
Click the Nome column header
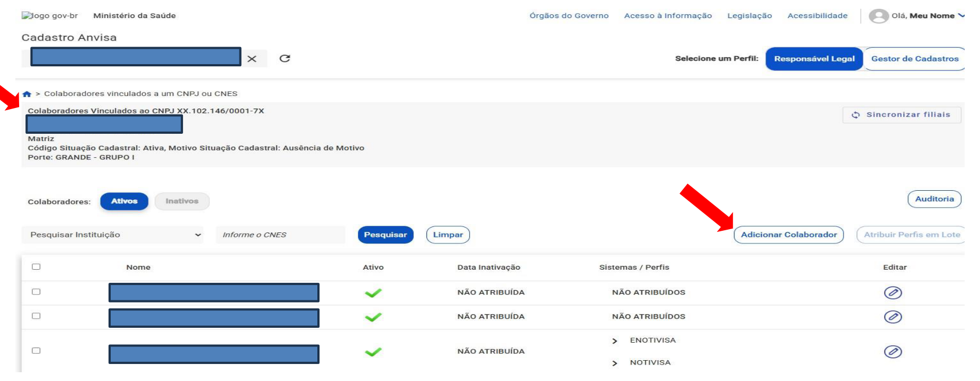138,268
